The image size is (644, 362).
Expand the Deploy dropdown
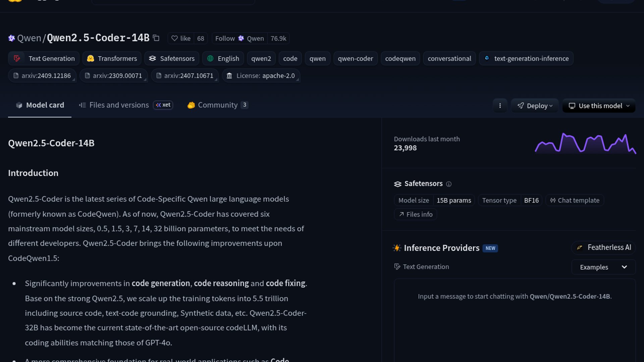[535, 106]
